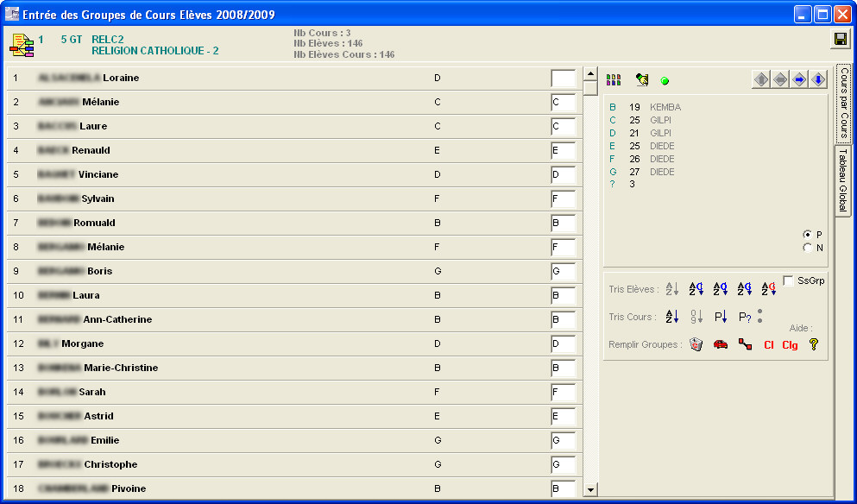Click the red linked nodes icon

pyautogui.click(x=745, y=344)
